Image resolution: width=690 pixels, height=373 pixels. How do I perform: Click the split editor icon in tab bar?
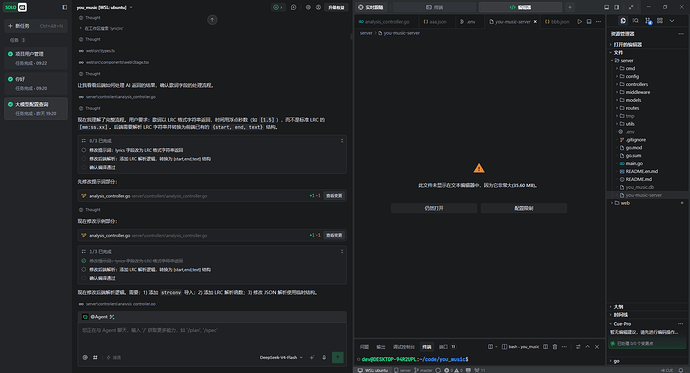coord(589,22)
